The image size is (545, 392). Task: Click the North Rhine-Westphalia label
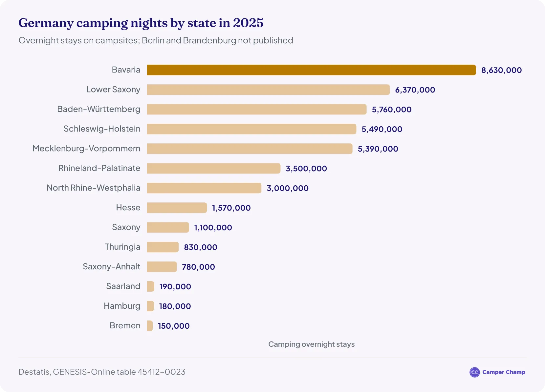94,188
